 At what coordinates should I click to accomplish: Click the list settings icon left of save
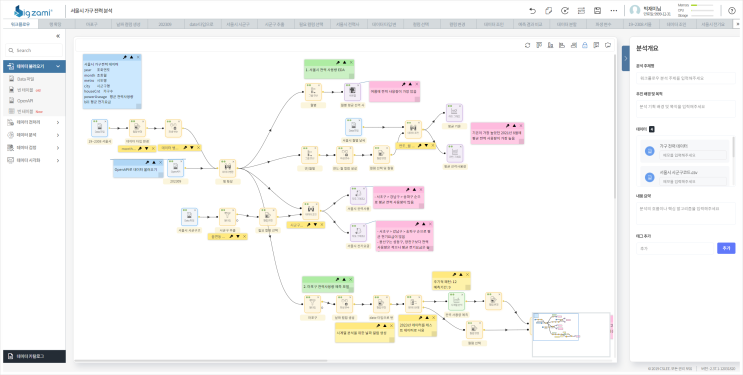coord(581,10)
